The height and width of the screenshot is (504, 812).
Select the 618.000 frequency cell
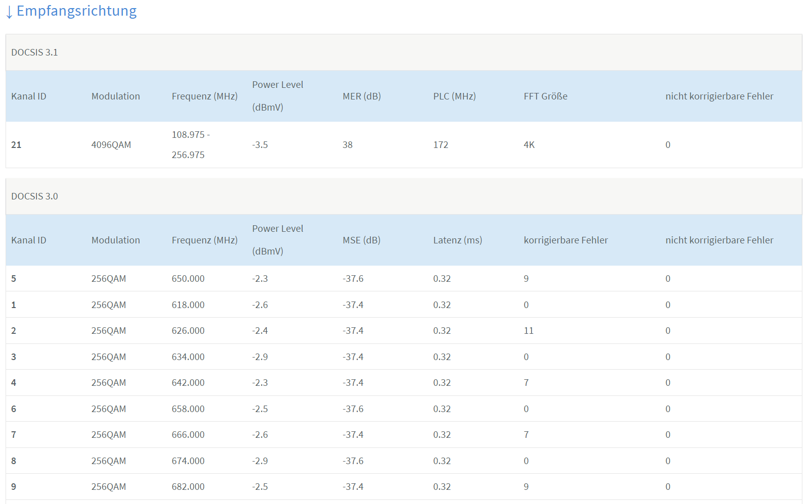[x=188, y=305]
